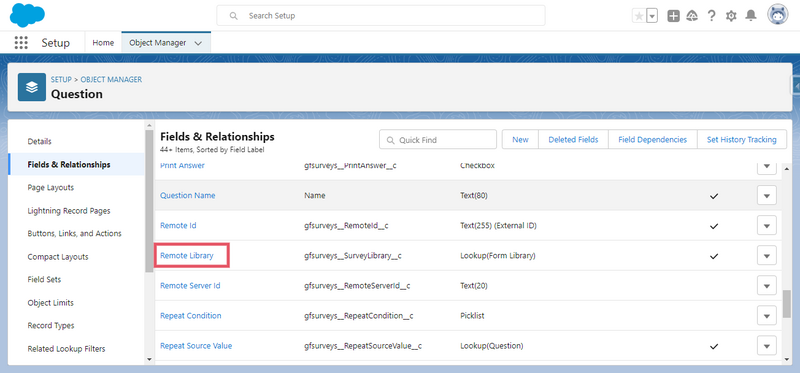
Task: Open the Repeat Source Value field
Action: [196, 346]
